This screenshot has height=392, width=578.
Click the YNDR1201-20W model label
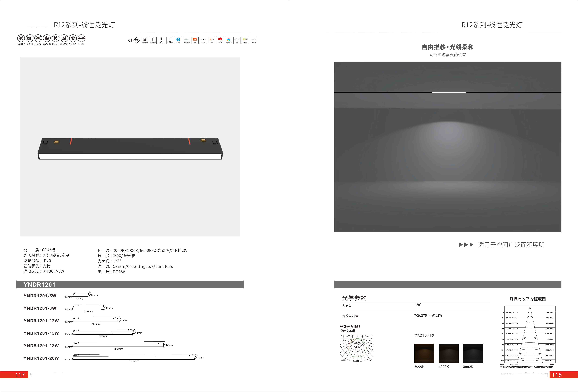pos(41,358)
